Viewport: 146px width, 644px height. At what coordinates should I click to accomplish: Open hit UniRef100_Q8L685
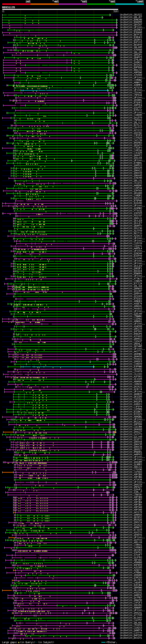click(x=131, y=47)
